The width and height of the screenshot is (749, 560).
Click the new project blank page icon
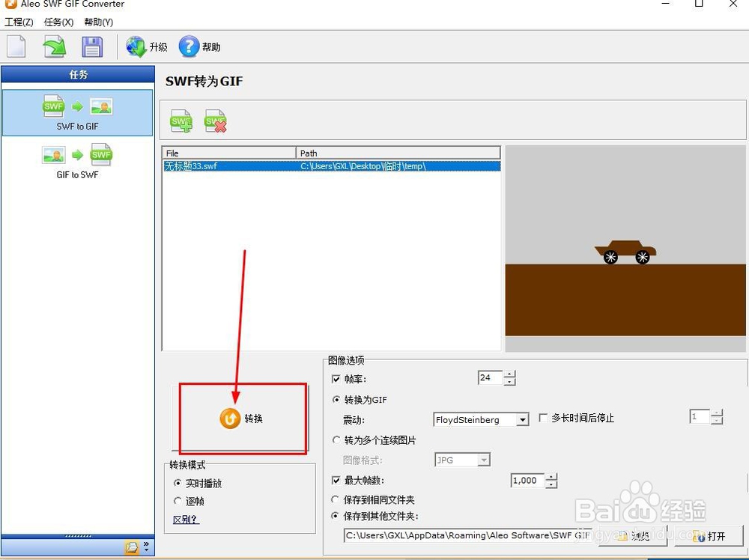pos(16,46)
